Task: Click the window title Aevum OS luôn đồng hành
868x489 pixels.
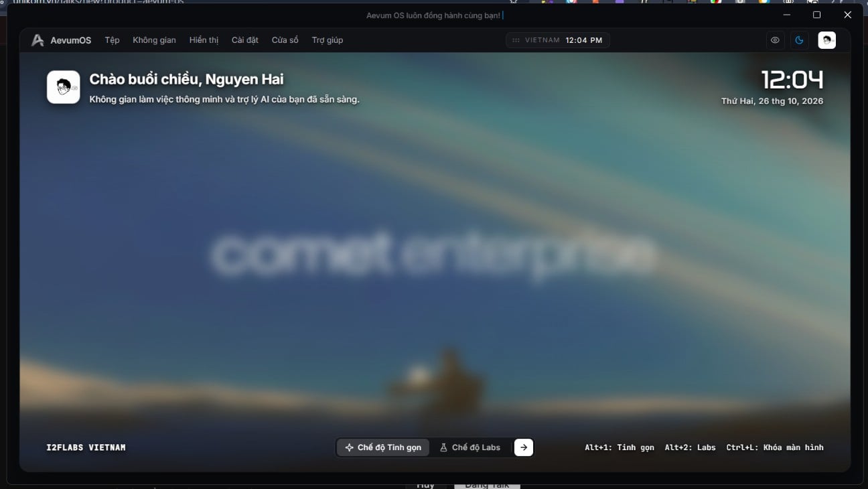Action: coord(433,15)
